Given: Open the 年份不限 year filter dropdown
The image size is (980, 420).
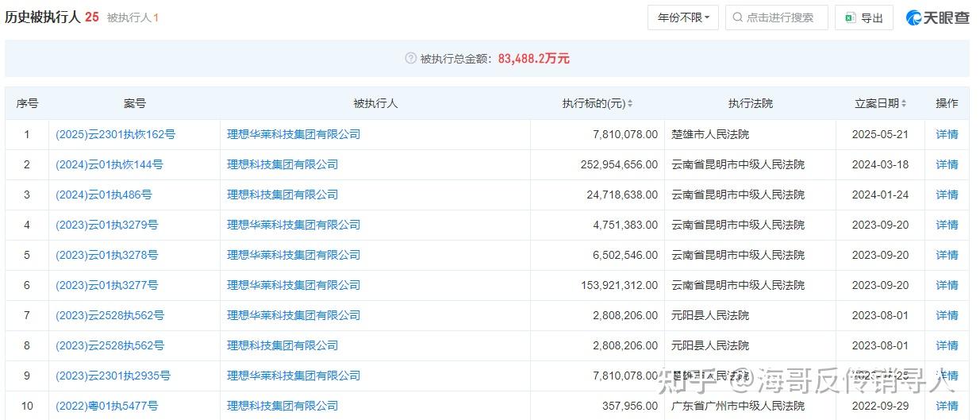Looking at the screenshot, I should click(683, 17).
